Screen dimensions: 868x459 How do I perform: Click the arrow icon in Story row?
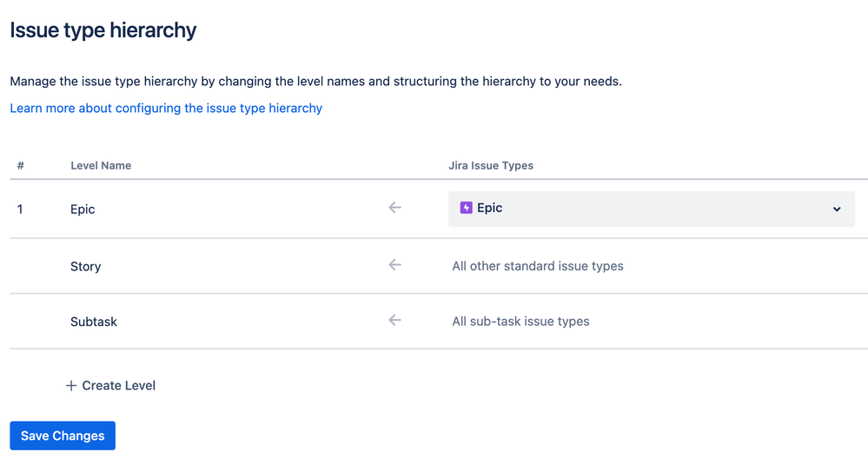click(394, 265)
